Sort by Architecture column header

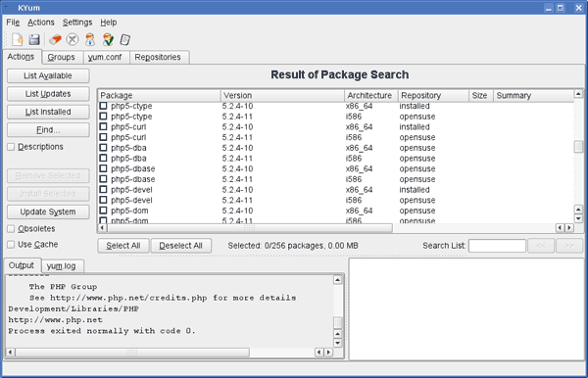pyautogui.click(x=370, y=96)
